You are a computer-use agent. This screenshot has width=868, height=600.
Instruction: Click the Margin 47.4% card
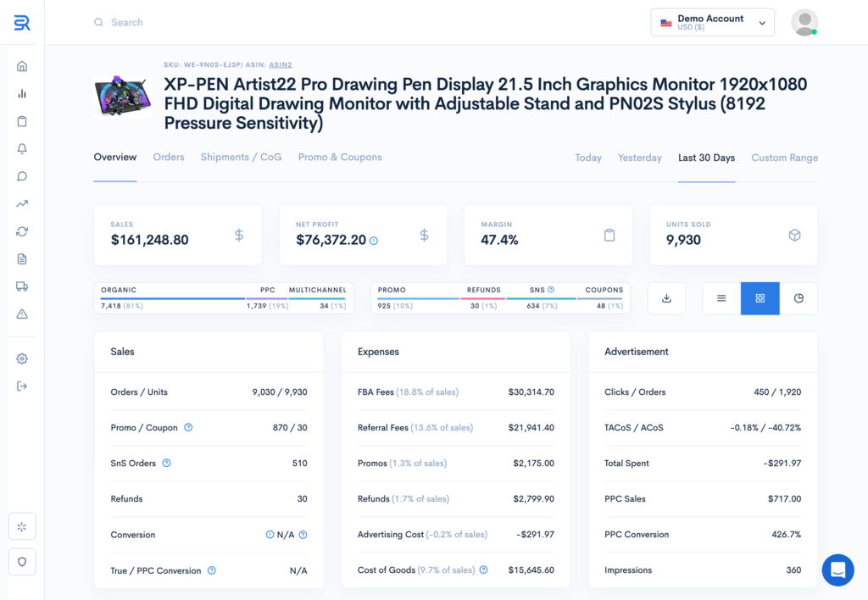coord(548,235)
